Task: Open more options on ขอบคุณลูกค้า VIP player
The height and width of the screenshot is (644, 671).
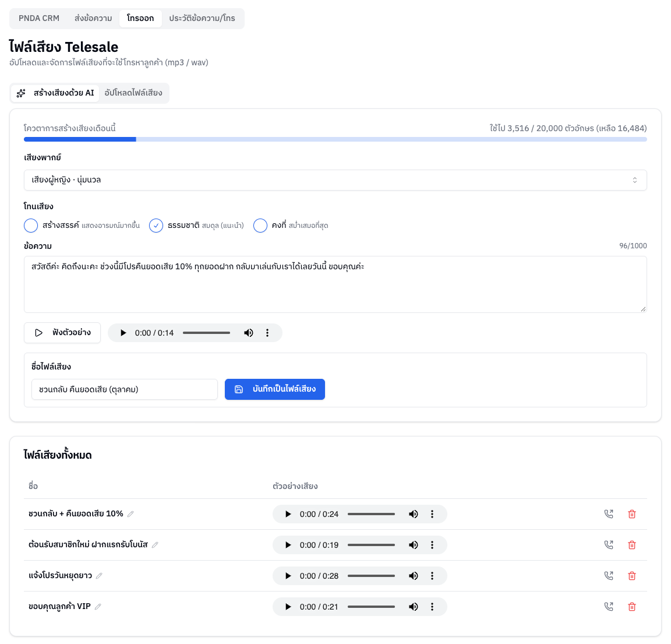Action: [x=432, y=606]
